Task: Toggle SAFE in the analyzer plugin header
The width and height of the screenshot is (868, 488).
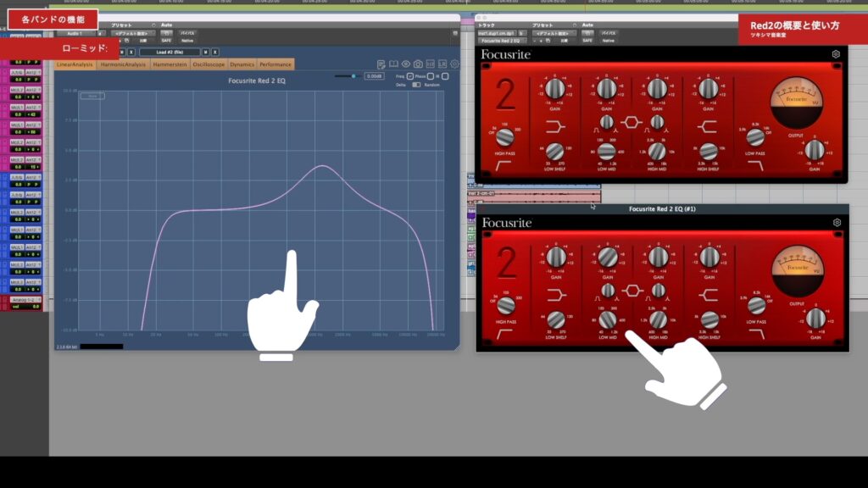Action: (166, 41)
